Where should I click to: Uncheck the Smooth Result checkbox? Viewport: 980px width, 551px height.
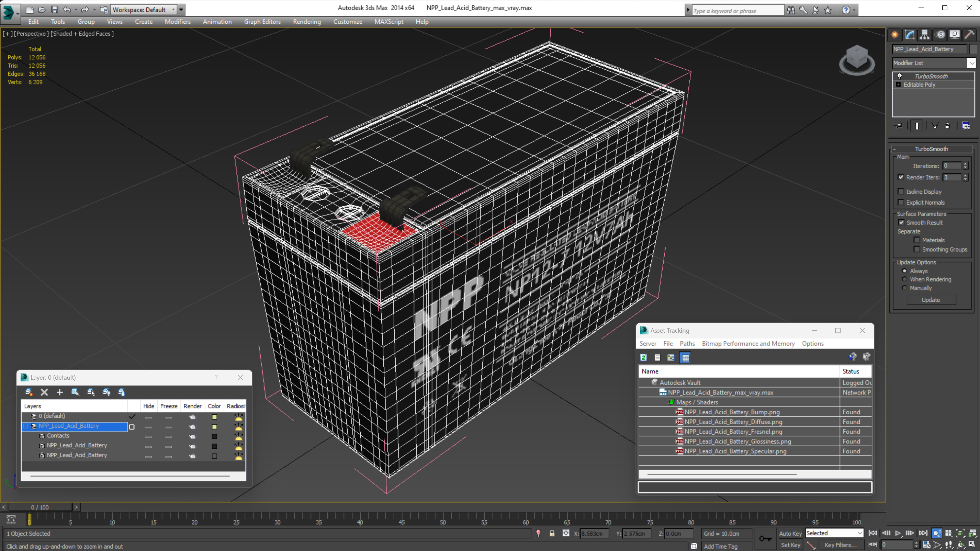coord(901,222)
